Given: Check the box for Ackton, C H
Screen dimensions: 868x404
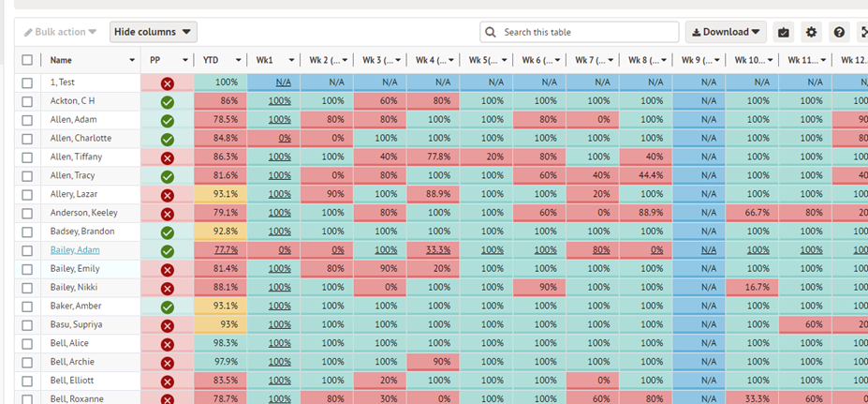Looking at the screenshot, I should 27,101.
